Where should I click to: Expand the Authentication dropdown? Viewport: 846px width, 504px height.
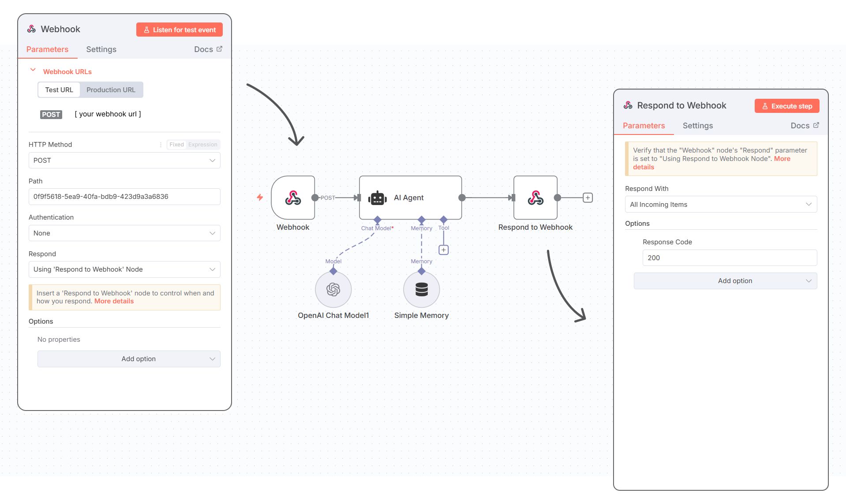pyautogui.click(x=124, y=233)
